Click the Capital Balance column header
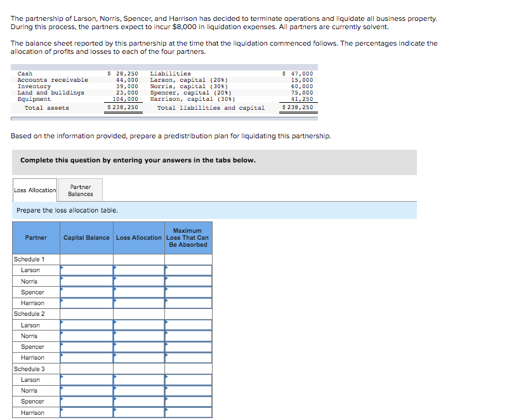The height and width of the screenshot is (420, 521). [86, 237]
